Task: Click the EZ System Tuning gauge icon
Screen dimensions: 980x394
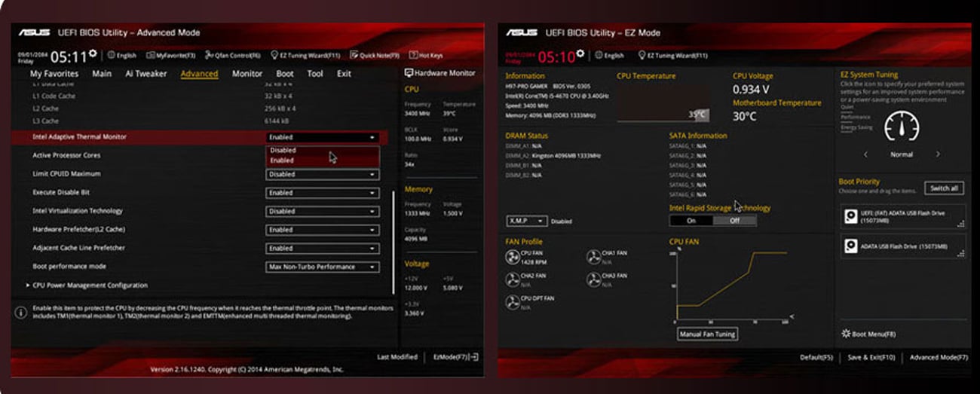Action: pos(902,127)
